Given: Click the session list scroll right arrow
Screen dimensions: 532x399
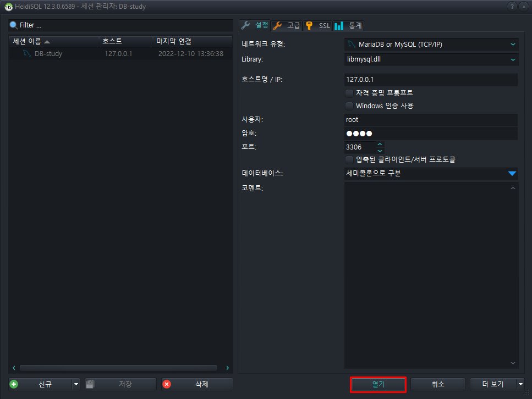Looking at the screenshot, I should 227,368.
